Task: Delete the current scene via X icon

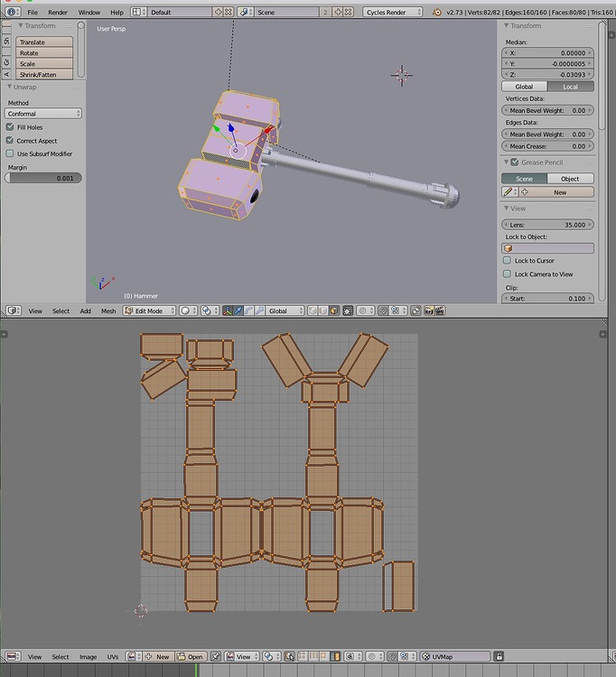Action: [348, 12]
